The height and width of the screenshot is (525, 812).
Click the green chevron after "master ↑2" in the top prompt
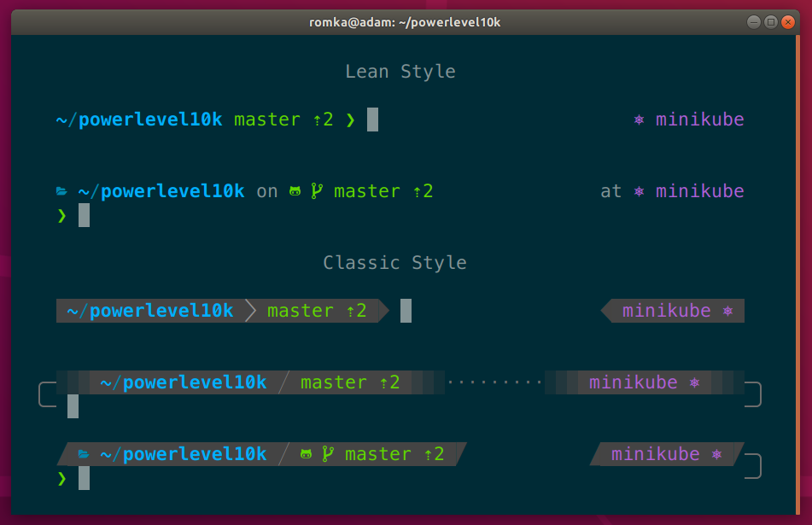tap(350, 120)
